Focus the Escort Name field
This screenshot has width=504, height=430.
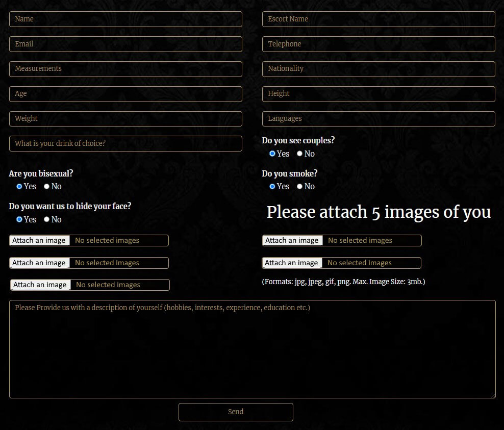pos(379,19)
